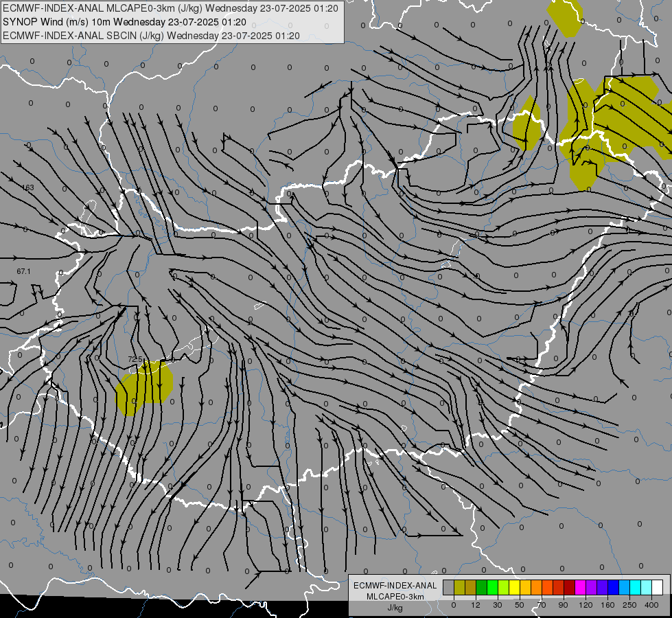
Task: Click the white legend swatch
Action: pos(658,587)
